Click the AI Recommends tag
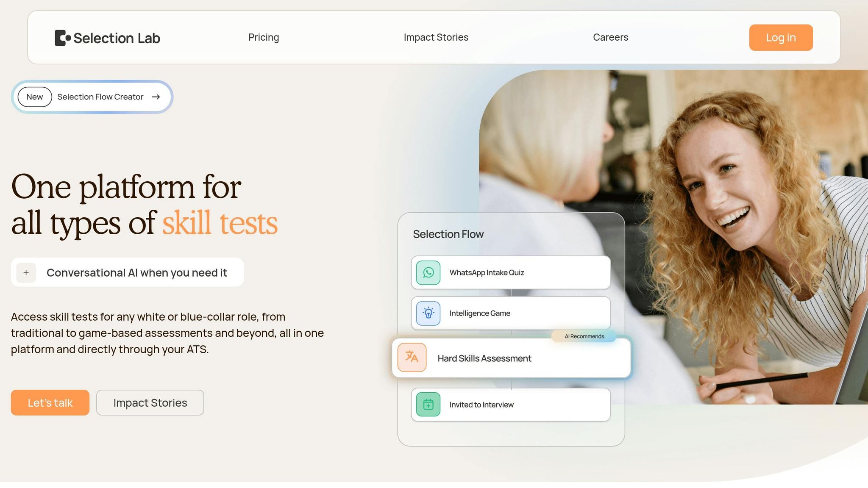The height and width of the screenshot is (488, 868). pos(584,336)
